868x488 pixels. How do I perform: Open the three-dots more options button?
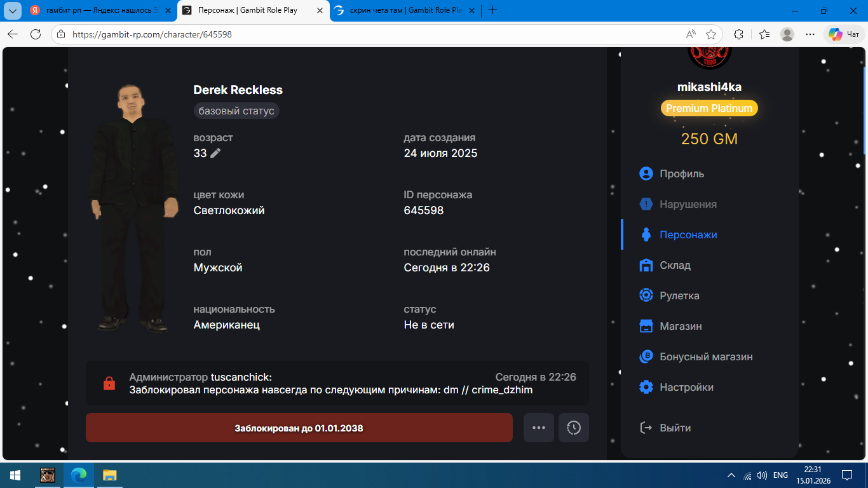coord(539,428)
